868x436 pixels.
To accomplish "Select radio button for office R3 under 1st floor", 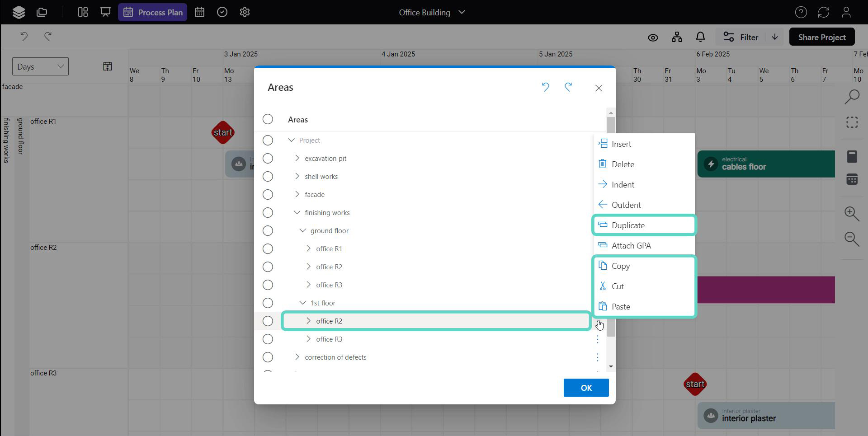I will coord(268,339).
